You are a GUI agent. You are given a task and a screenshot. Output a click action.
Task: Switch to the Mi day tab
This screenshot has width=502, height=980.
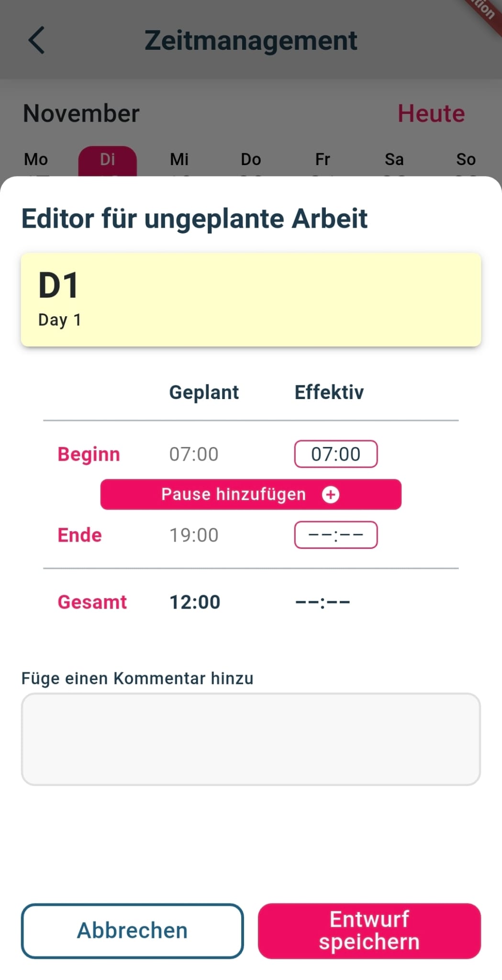[x=179, y=160]
